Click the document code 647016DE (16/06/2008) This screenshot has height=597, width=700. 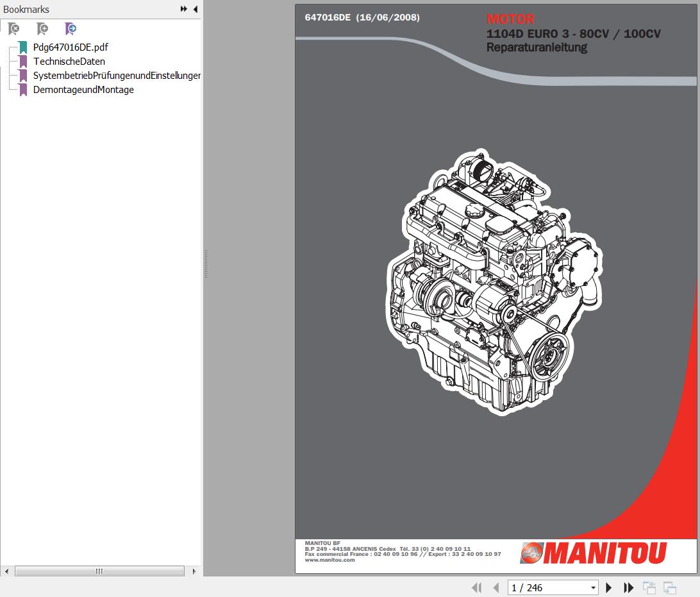(362, 17)
